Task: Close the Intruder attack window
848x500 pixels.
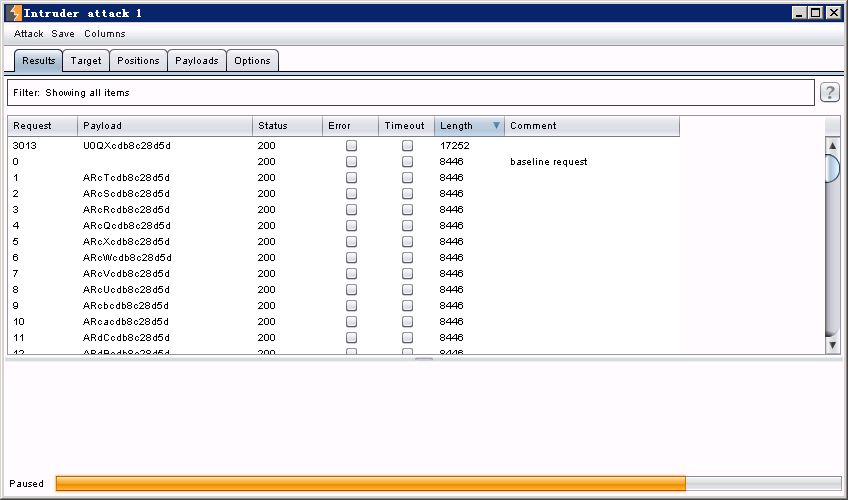Action: click(x=833, y=13)
